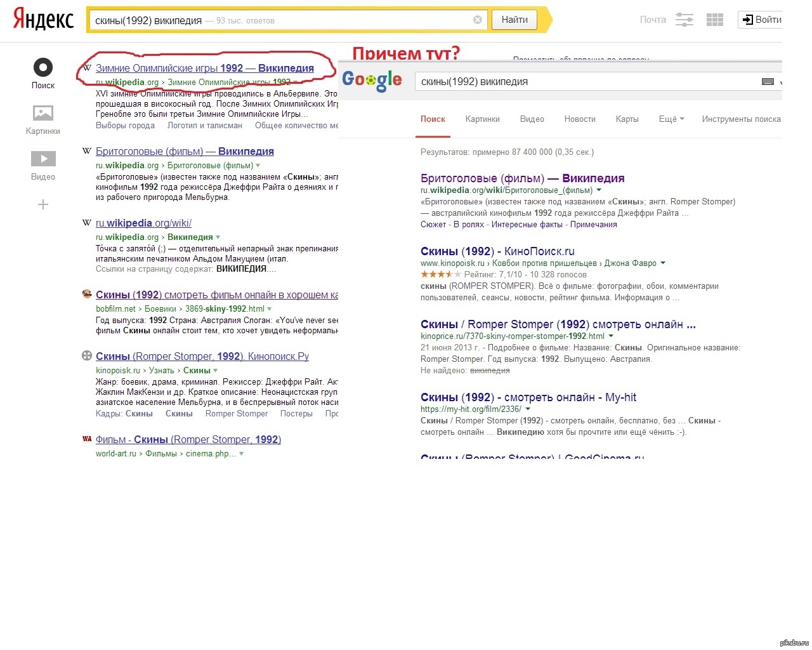Click Результатов: примерно 87 400 000 text

pyautogui.click(x=507, y=152)
